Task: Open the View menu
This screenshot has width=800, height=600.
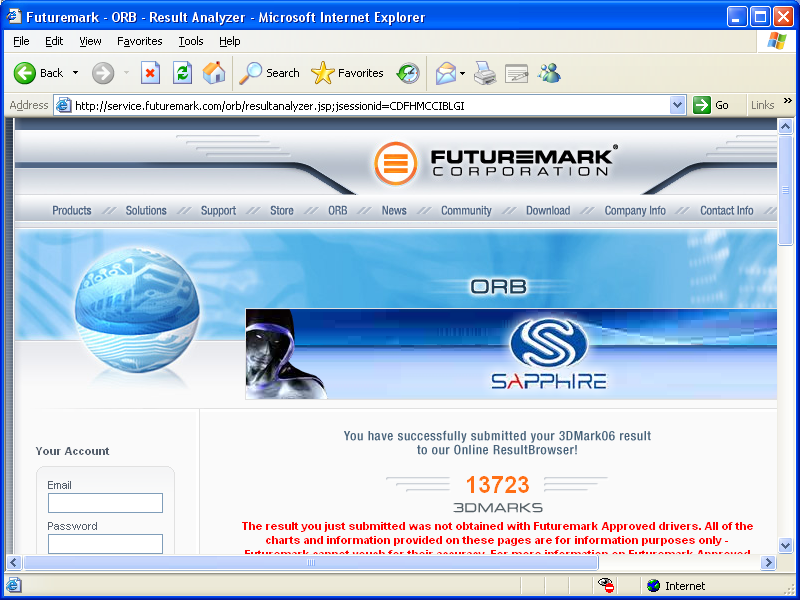Action: tap(90, 41)
